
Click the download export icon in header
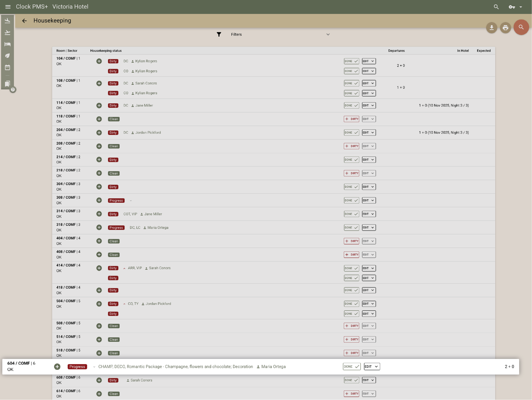[491, 28]
